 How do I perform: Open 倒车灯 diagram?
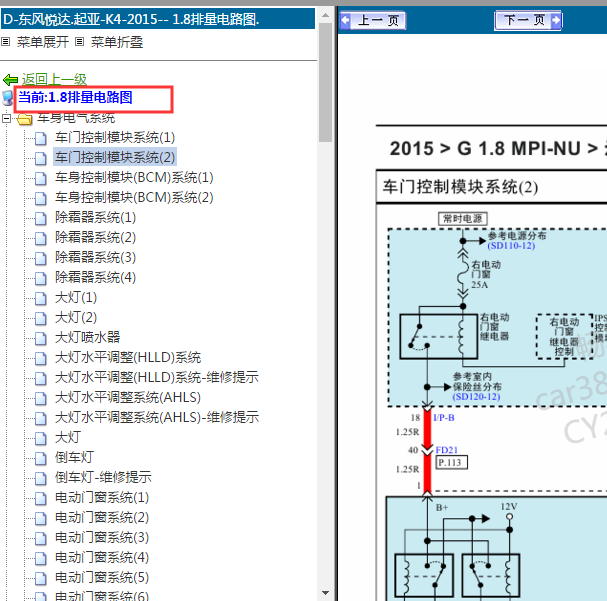pyautogui.click(x=74, y=457)
